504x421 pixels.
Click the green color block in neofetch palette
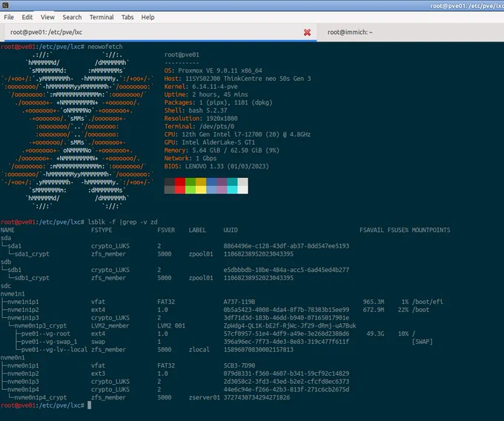(x=190, y=186)
